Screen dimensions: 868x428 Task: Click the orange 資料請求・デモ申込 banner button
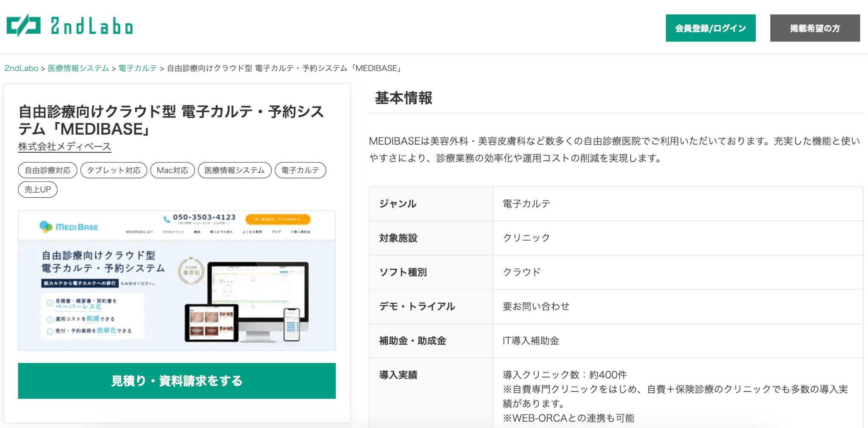click(278, 219)
